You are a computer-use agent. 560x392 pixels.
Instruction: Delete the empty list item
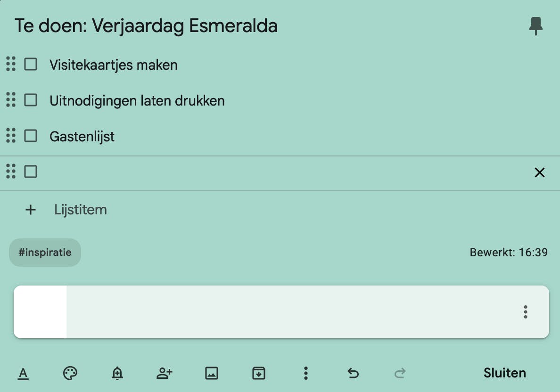(x=540, y=172)
